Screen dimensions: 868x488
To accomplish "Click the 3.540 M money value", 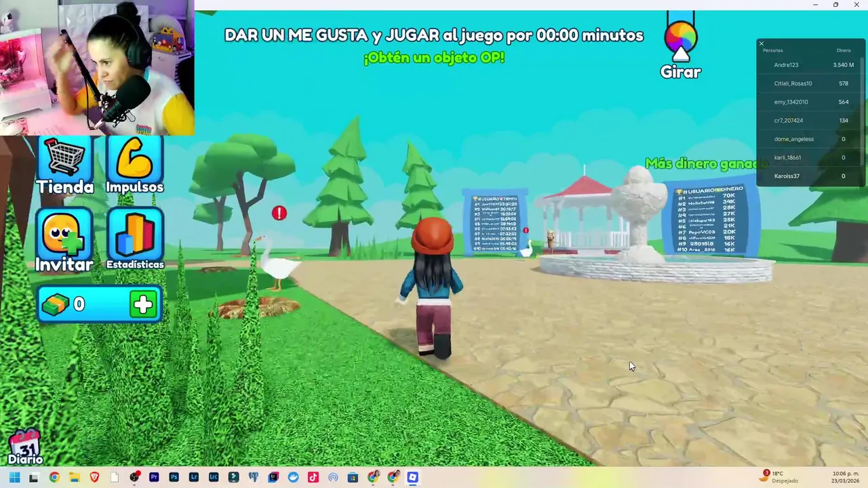I will (843, 65).
